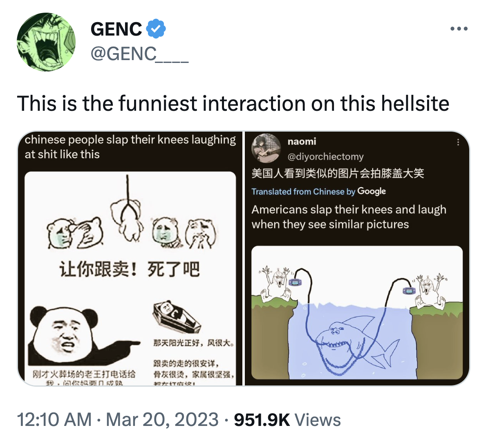Click the Americans slap their knees translated text

349,217
